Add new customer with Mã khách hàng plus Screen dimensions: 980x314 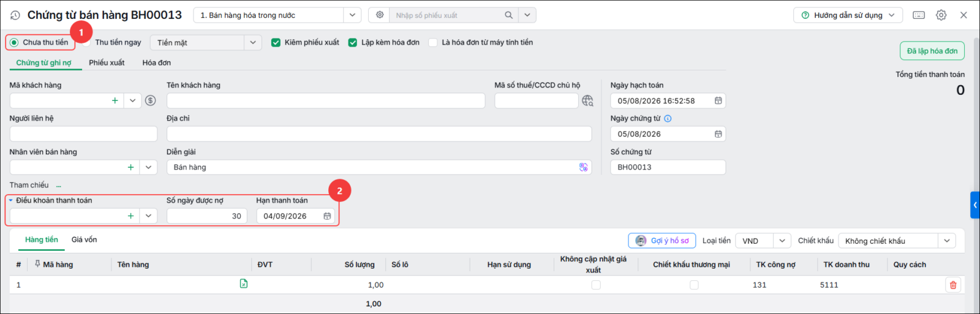coord(115,100)
